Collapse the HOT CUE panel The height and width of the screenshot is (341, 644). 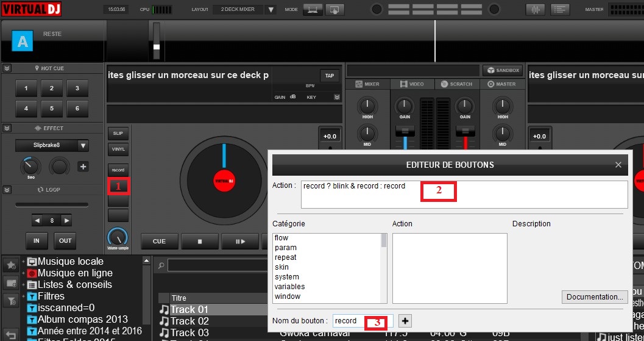tap(7, 68)
